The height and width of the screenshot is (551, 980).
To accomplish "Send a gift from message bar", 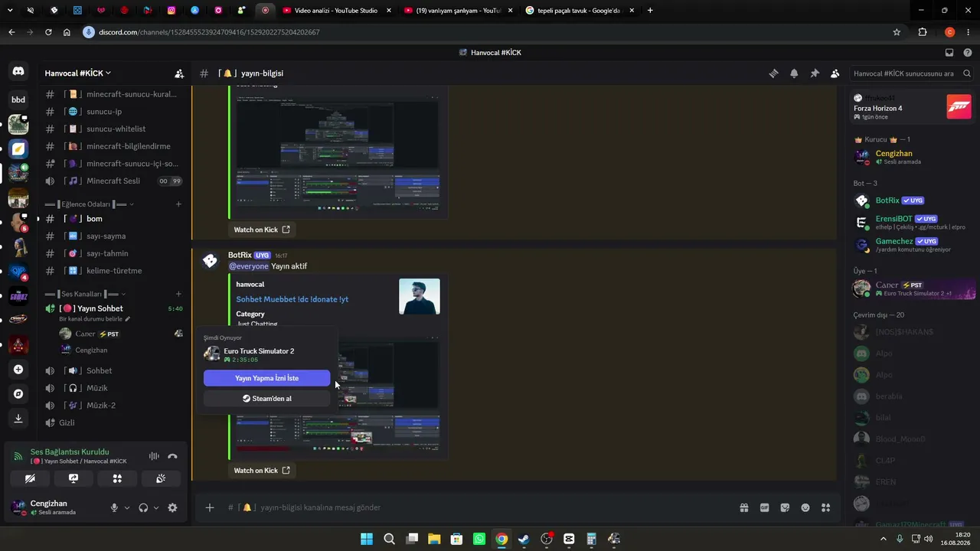I will point(743,507).
